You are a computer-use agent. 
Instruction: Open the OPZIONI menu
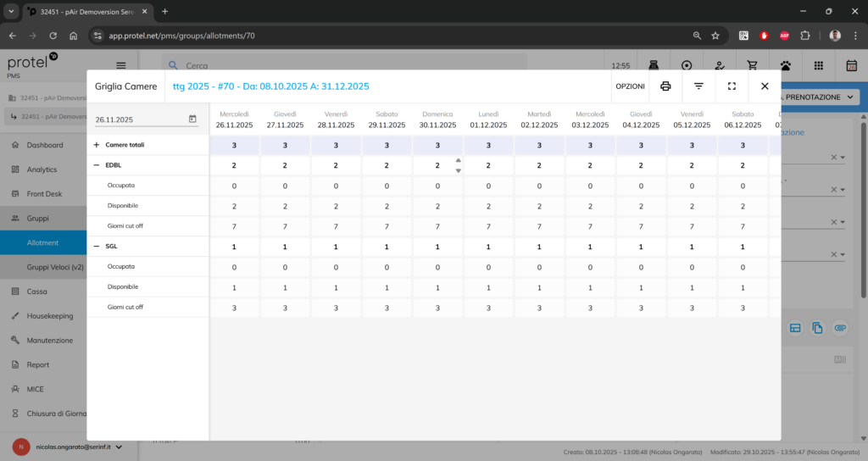tap(630, 86)
